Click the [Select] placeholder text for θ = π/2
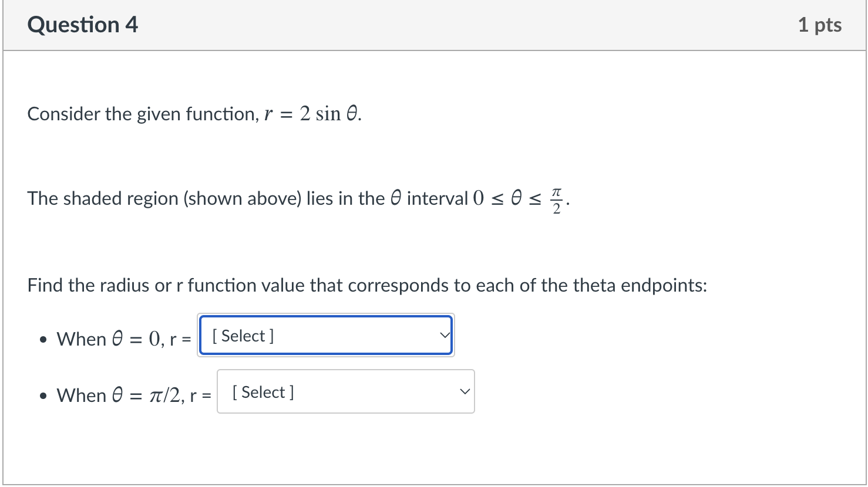Viewport: 868px width, 487px height. 263,391
